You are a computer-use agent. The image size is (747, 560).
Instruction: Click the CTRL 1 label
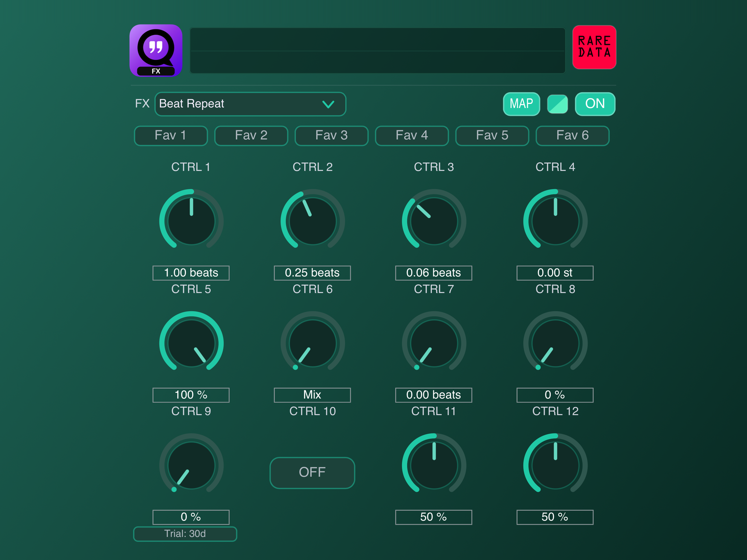click(x=191, y=167)
